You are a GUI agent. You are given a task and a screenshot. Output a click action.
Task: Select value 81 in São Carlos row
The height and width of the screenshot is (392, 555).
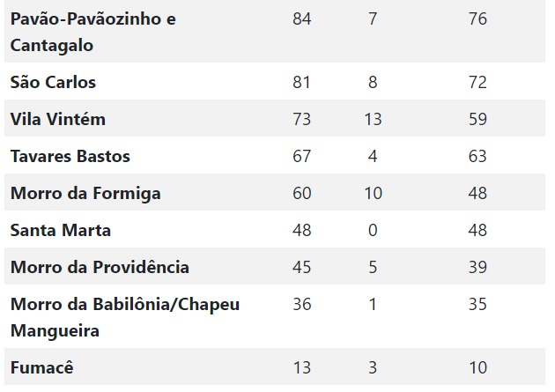tap(301, 83)
